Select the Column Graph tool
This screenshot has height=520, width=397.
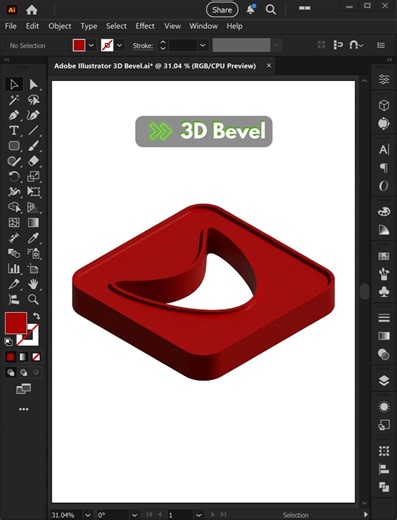(14, 269)
